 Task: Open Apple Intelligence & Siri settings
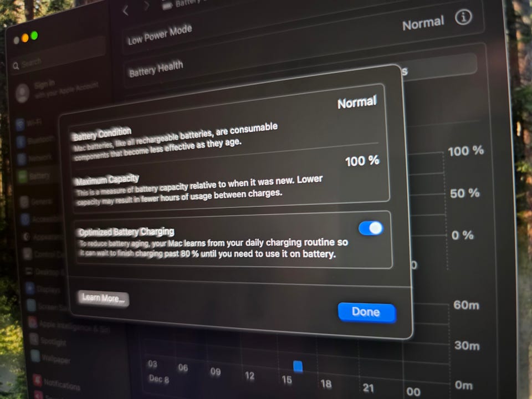click(70, 325)
